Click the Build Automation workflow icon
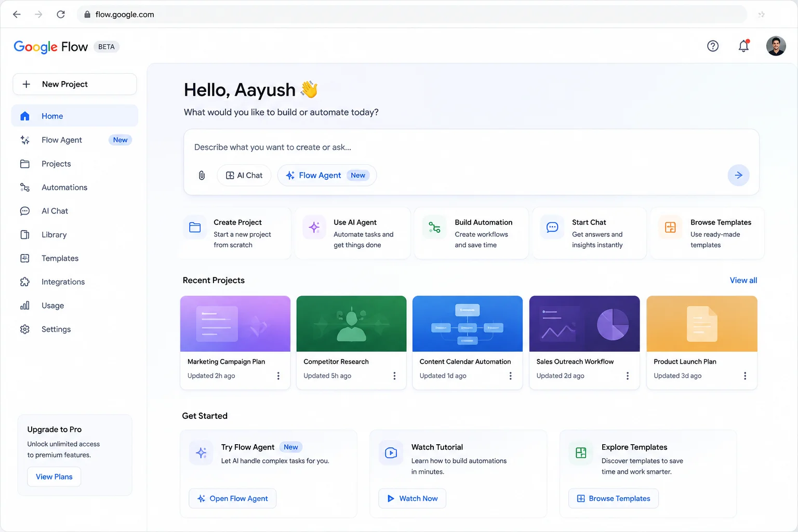 [x=434, y=228]
